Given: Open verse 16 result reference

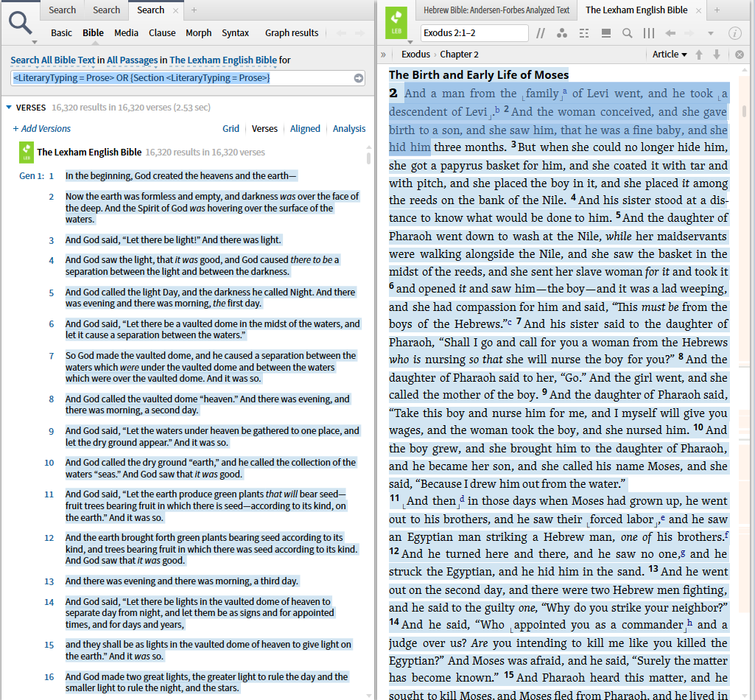Looking at the screenshot, I should pos(49,677).
